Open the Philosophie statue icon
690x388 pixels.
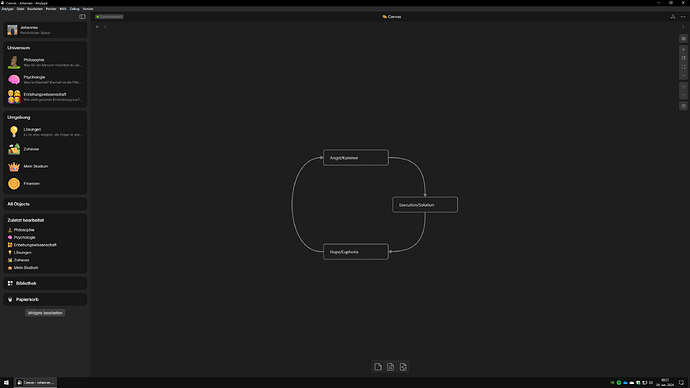(x=14, y=62)
